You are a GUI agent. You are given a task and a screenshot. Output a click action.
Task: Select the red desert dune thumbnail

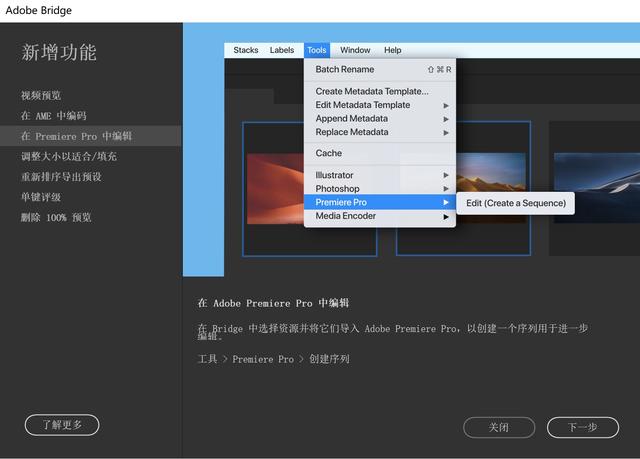[x=276, y=188]
